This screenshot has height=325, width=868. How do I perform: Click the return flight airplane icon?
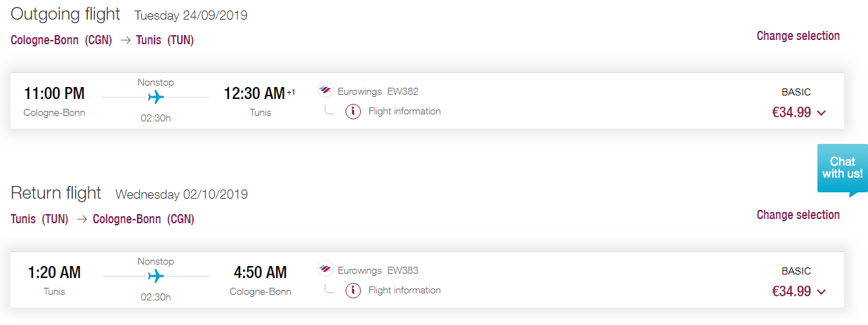click(x=156, y=276)
